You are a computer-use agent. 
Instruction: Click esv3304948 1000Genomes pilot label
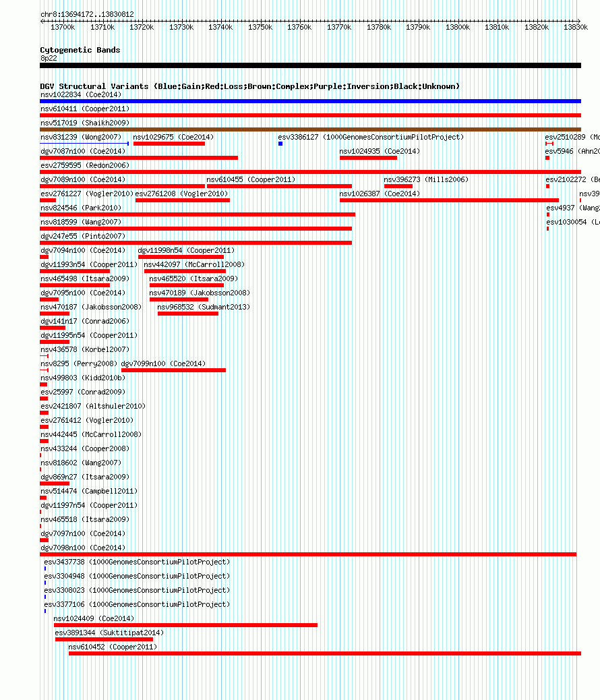tap(137, 577)
